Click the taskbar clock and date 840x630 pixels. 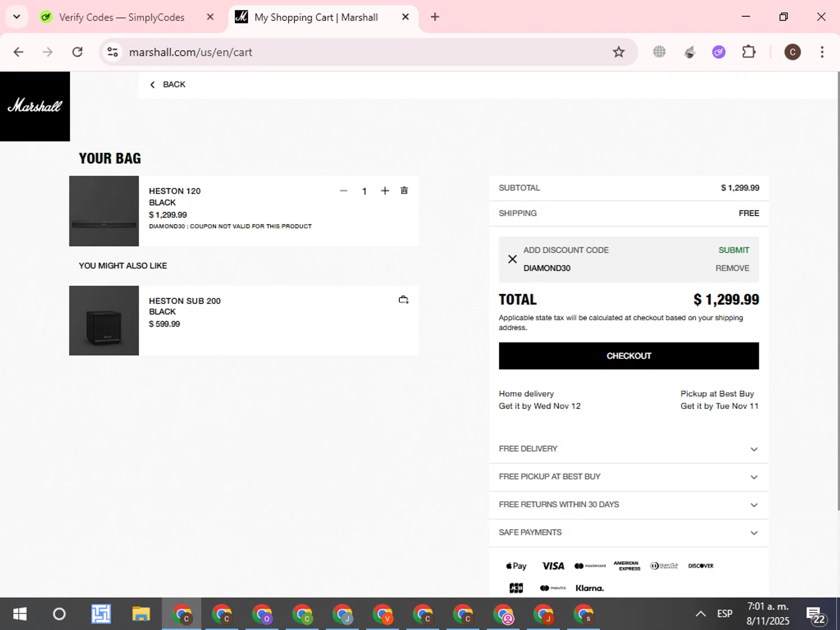(x=768, y=614)
